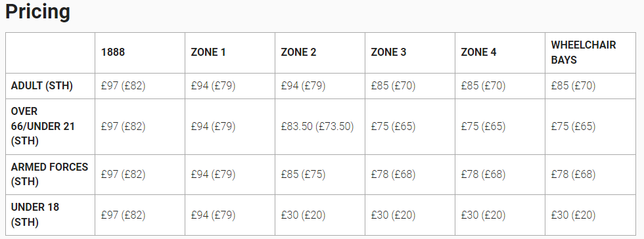Click Adult Zone 1 price £94 (£79)
The height and width of the screenshot is (239, 644).
tap(213, 86)
